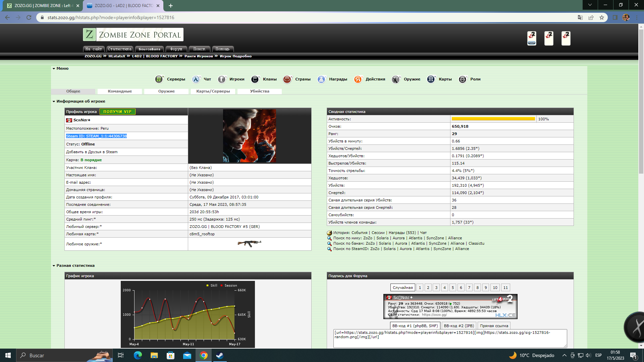
Task: Click the forum signature preview banner
Action: 450,306
